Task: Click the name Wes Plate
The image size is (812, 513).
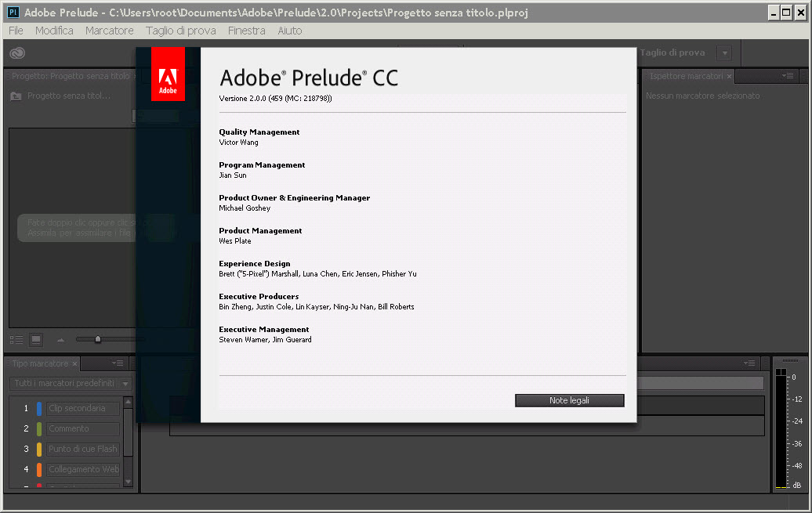Action: point(234,240)
